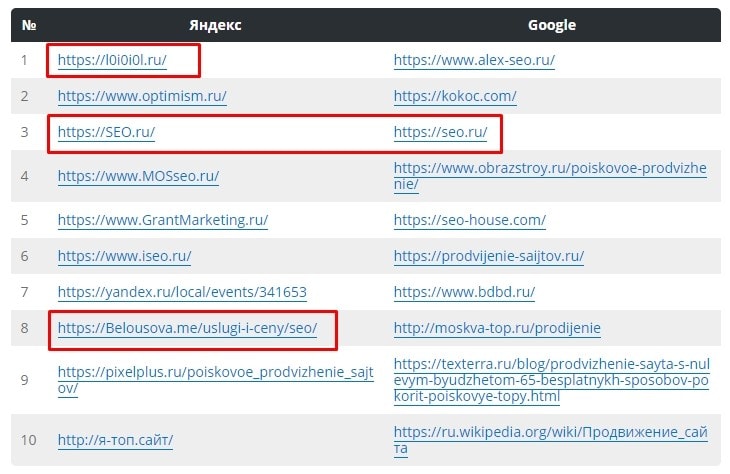Viewport: 730px width, 474px height.
Task: Select row number 7 cell
Action: pos(25,292)
